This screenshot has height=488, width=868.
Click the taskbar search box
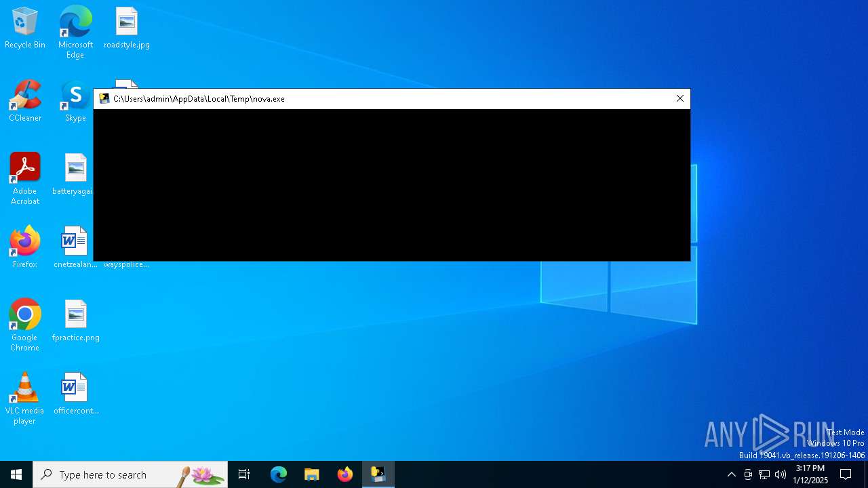click(130, 474)
